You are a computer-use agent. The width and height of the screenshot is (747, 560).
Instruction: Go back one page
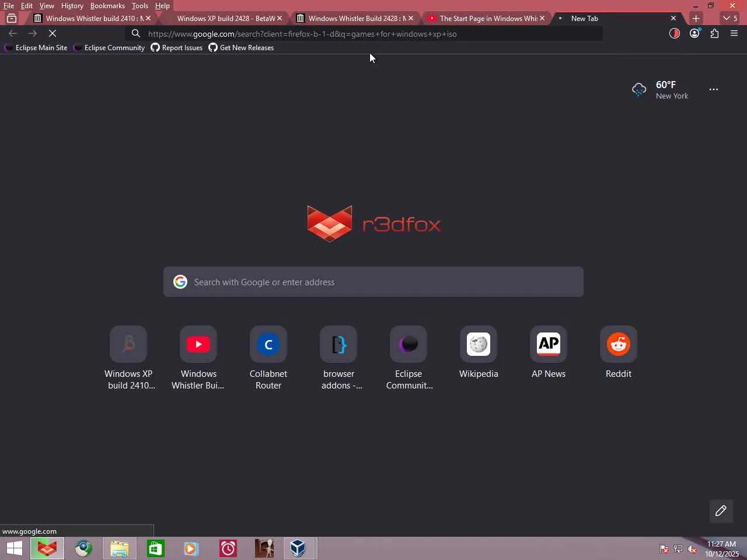[13, 33]
